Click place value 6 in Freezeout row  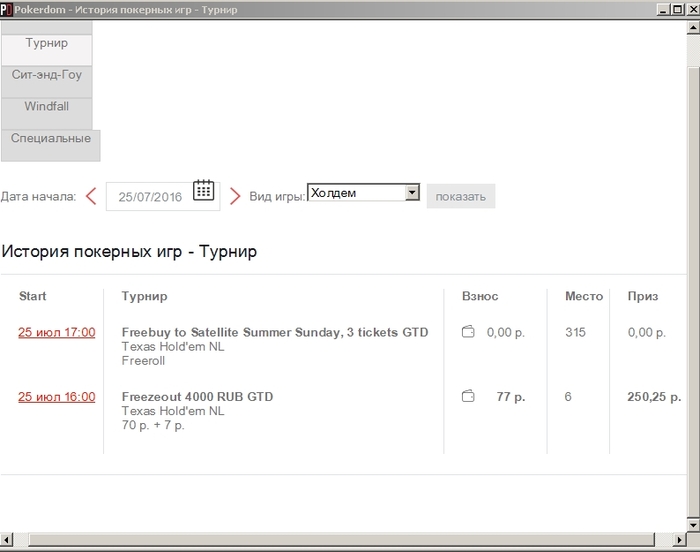click(x=568, y=397)
